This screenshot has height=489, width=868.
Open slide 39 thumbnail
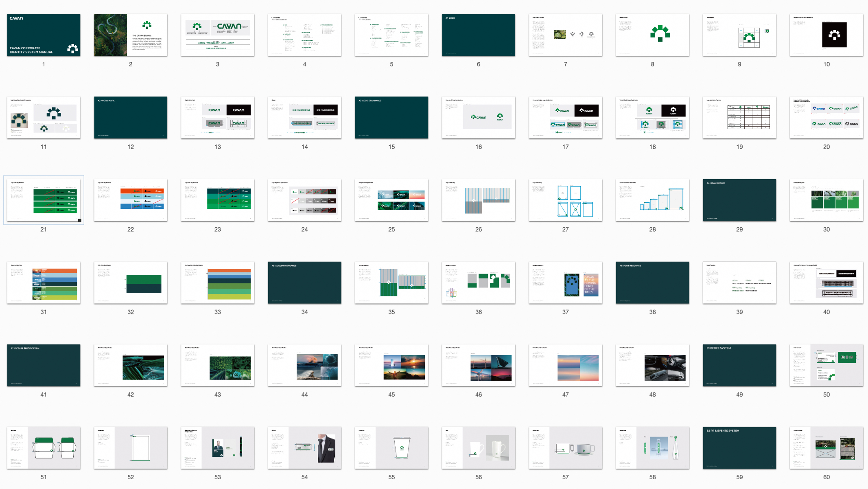coord(739,283)
